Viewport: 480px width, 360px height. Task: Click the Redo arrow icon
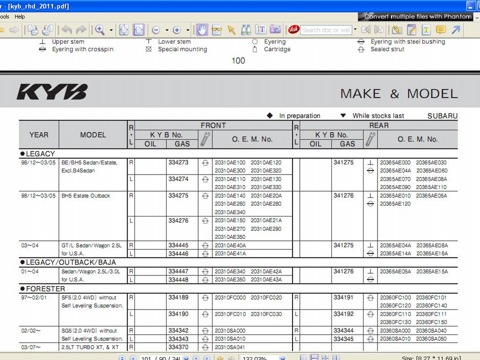coord(81,30)
